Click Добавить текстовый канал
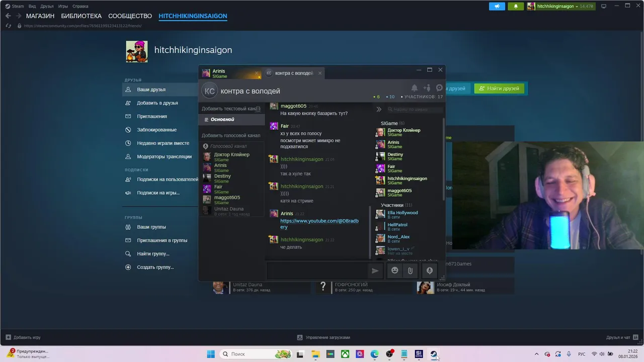 click(x=231, y=109)
